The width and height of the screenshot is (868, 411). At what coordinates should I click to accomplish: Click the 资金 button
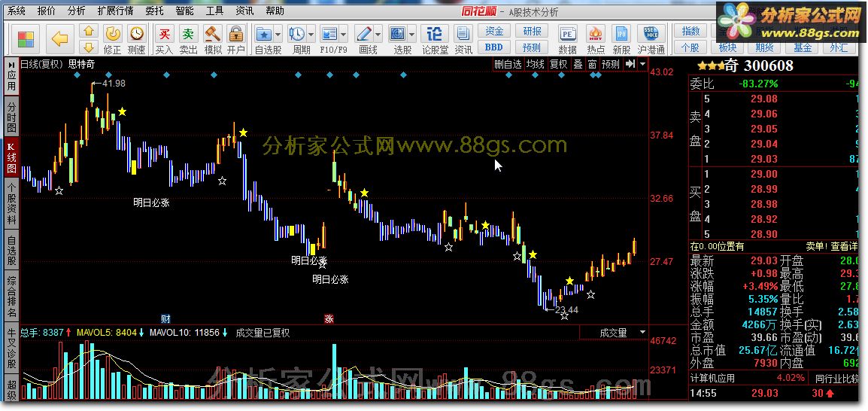(x=494, y=31)
